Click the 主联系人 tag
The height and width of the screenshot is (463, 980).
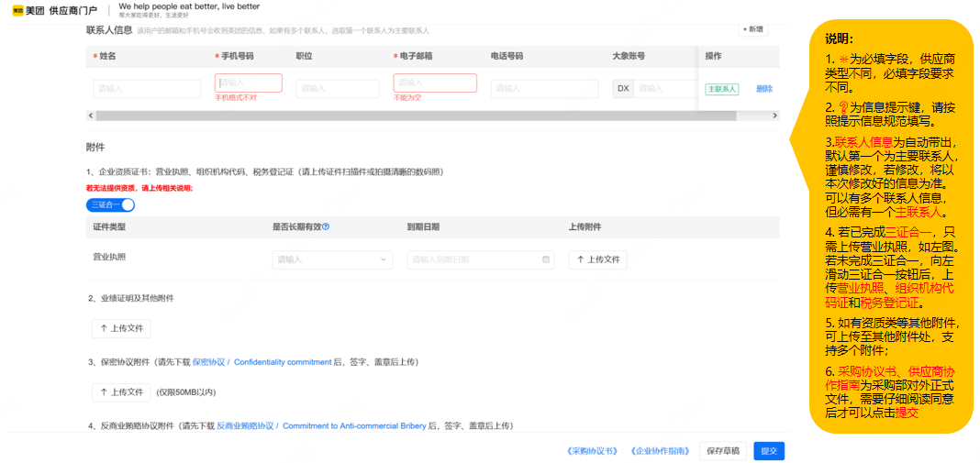pos(722,89)
